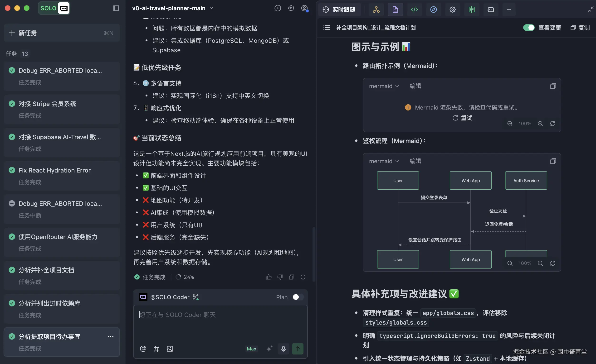Click 重试 to retry Mermaid rendering
596x364 pixels.
[x=463, y=118]
